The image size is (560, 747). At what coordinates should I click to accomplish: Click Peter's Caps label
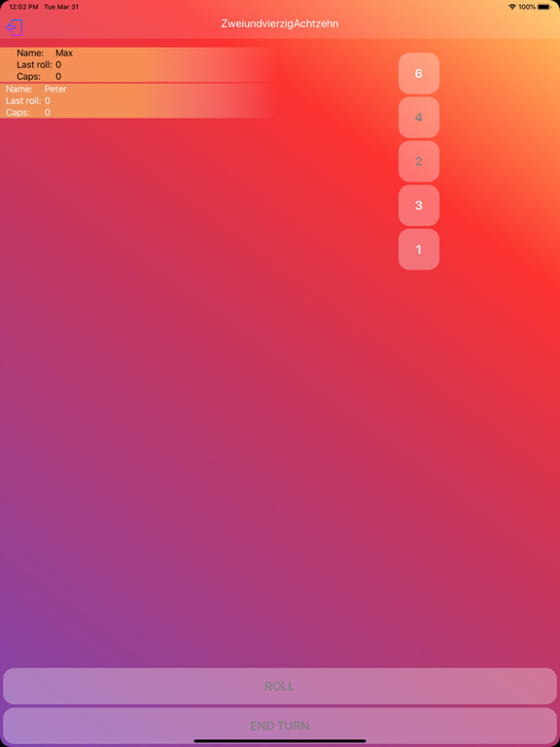point(17,113)
